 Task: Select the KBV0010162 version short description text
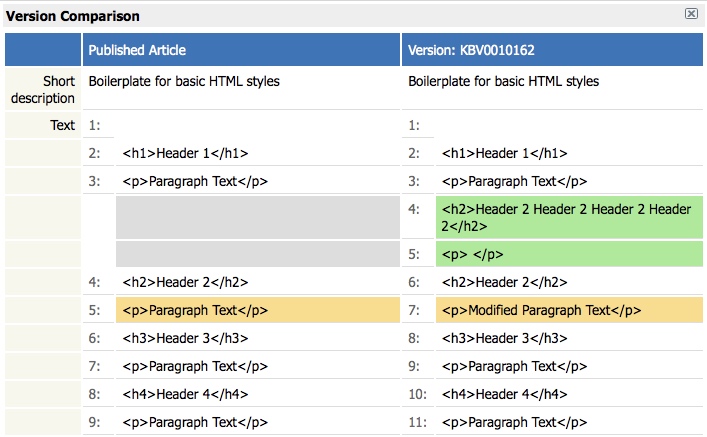504,81
